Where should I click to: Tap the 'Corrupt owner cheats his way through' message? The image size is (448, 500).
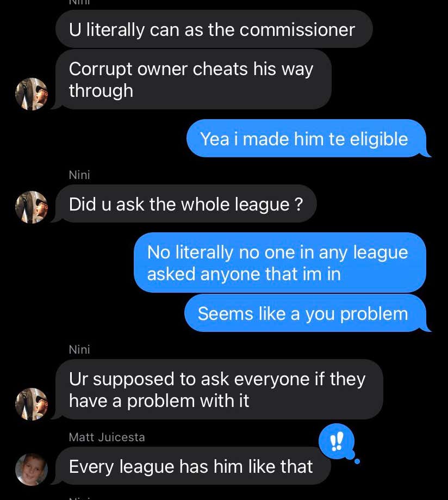pyautogui.click(x=194, y=79)
